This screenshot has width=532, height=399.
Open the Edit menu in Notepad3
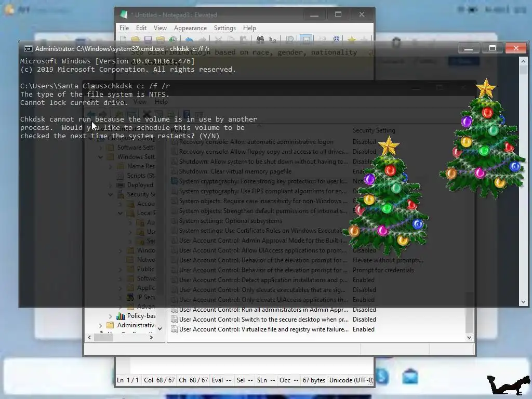coord(141,28)
